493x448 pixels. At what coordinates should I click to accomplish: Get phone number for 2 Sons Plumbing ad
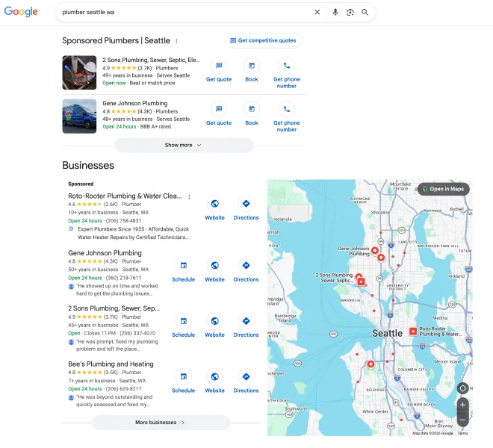(286, 74)
